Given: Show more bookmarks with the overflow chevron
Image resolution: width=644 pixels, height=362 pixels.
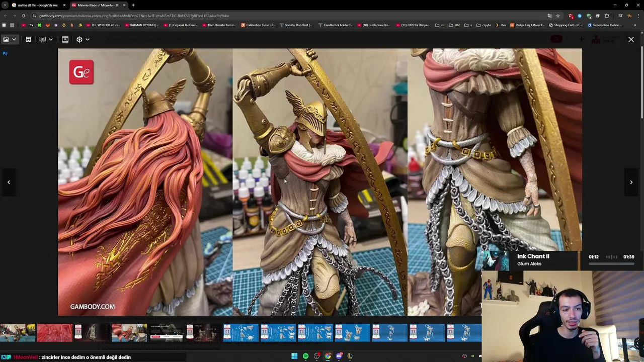Looking at the screenshot, I should [635, 25].
